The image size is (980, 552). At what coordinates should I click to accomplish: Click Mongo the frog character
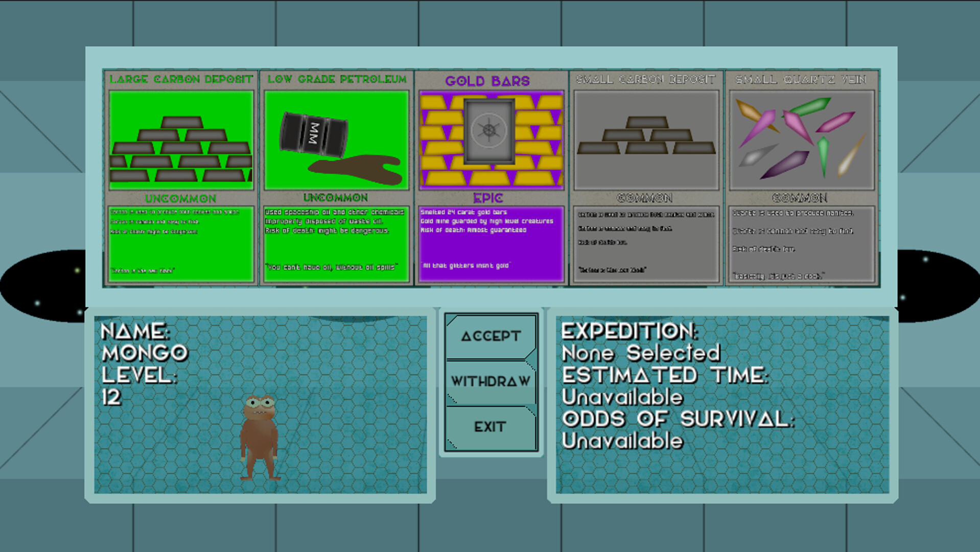[260, 438]
